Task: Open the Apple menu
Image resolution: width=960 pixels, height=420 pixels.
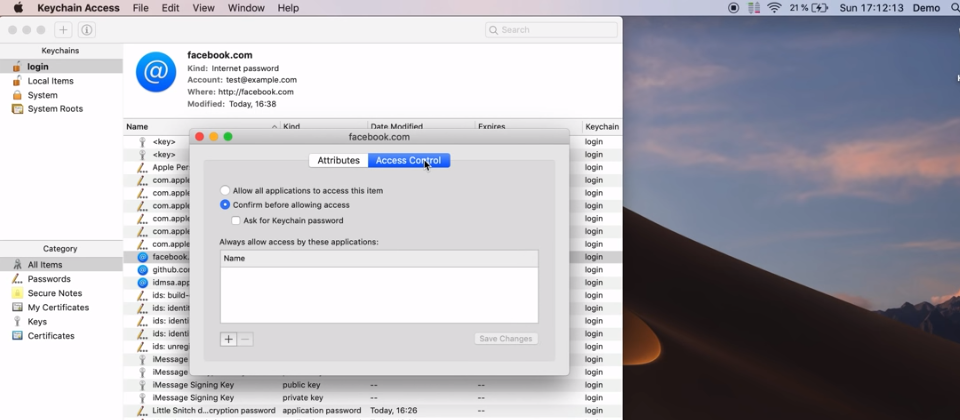Action: (18, 8)
